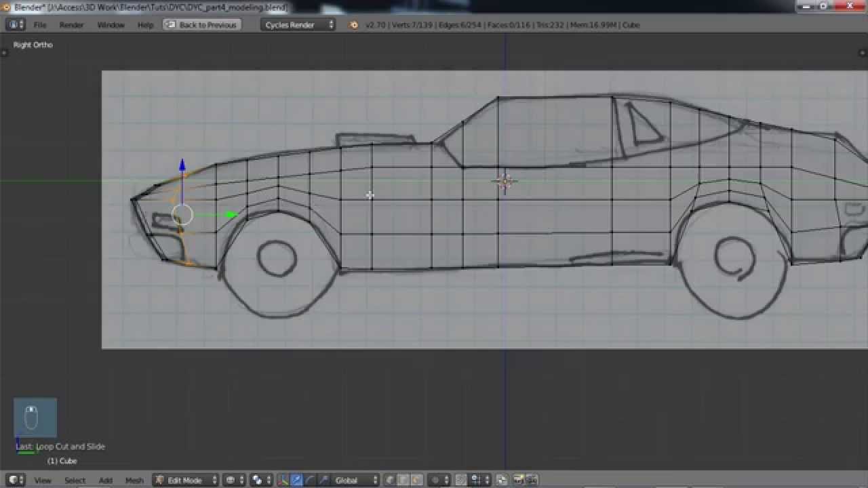Screen dimensions: 868x488
Task: Toggle the 3D manipulator widget icon
Action: [283, 480]
